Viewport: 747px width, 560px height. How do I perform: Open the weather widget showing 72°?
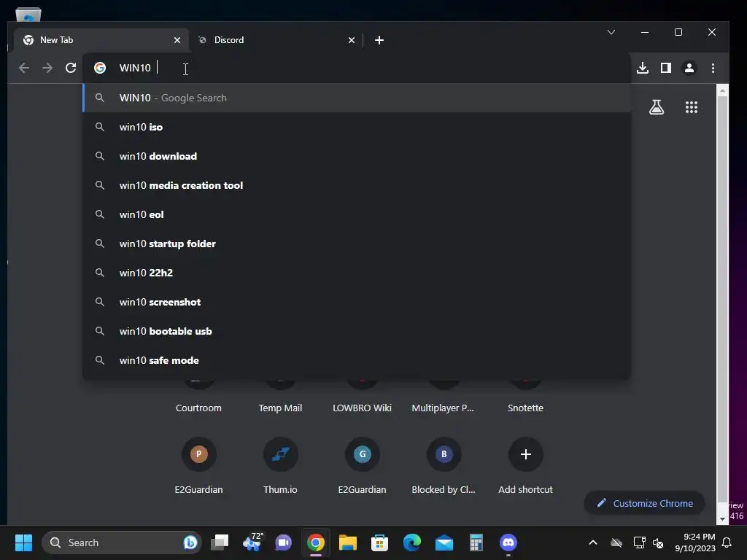point(252,542)
